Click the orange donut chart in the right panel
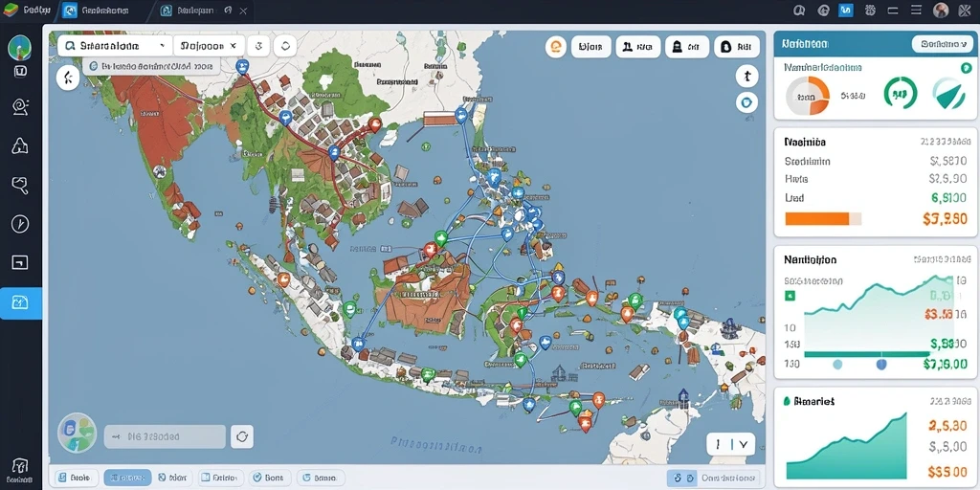The width and height of the screenshot is (980, 490). 807,97
